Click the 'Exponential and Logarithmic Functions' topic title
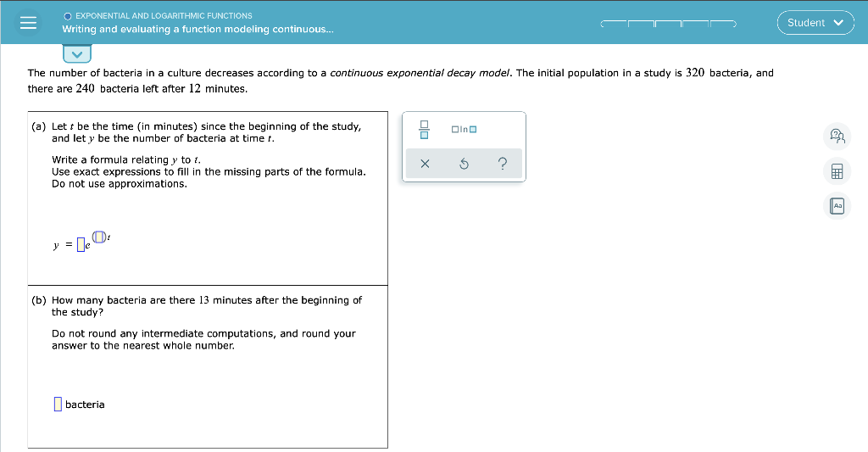This screenshot has width=868, height=452. coord(164,15)
